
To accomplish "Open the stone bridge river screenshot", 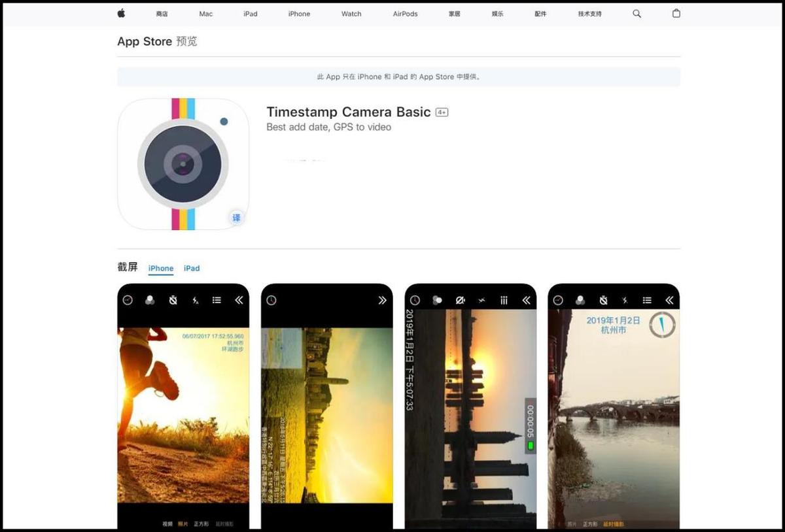I will tap(614, 405).
